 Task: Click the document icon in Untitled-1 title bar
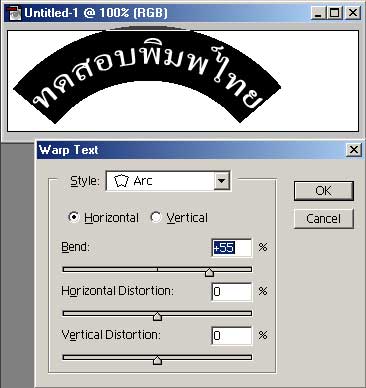[14, 13]
